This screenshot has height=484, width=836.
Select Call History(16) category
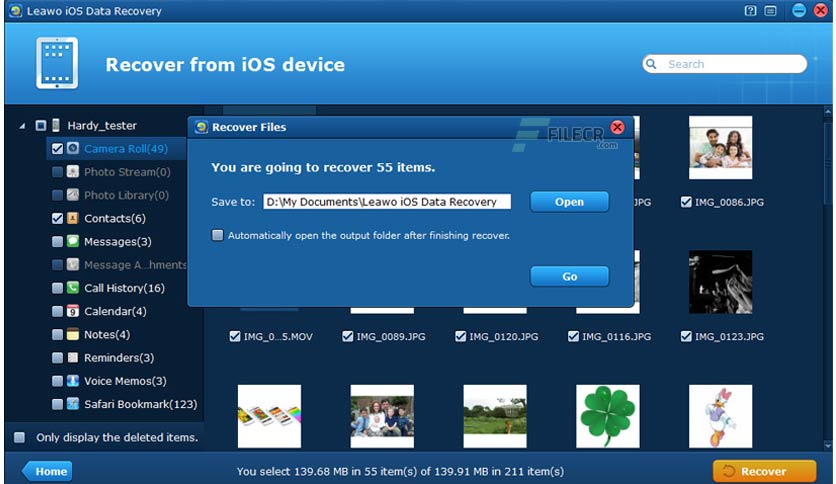click(x=124, y=288)
